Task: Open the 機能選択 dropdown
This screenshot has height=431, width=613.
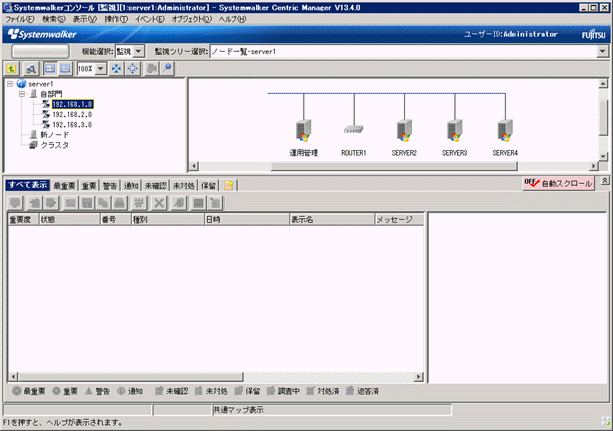Action: (139, 50)
